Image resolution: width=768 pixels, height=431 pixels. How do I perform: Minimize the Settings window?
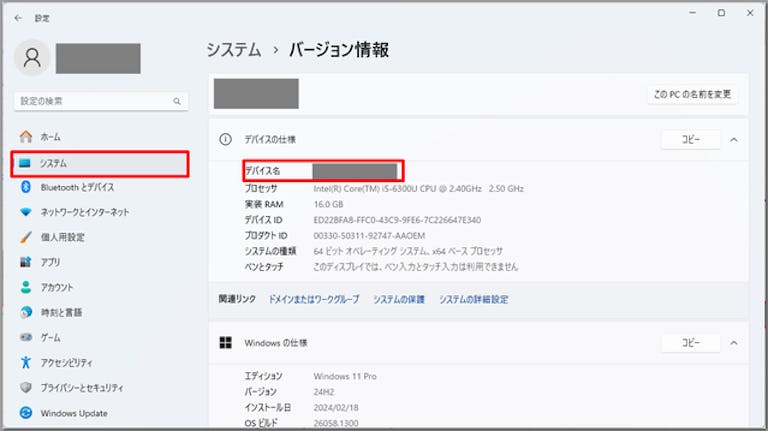(693, 13)
